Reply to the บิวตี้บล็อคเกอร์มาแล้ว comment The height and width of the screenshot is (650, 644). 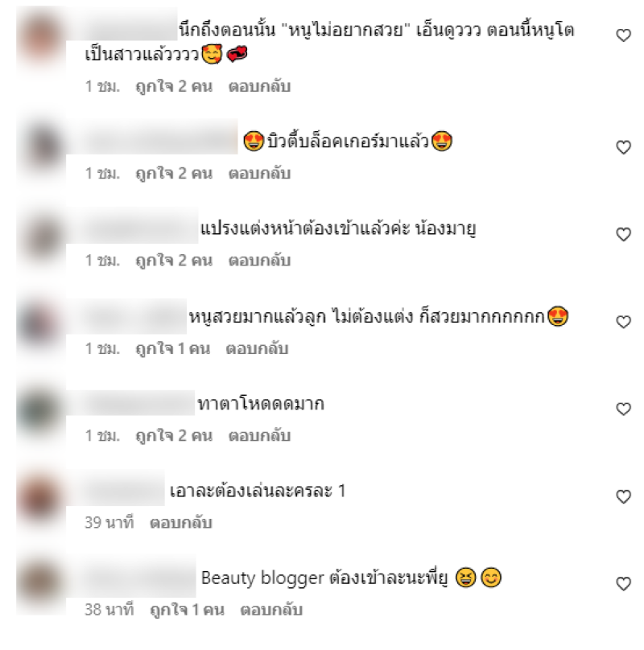259,173
